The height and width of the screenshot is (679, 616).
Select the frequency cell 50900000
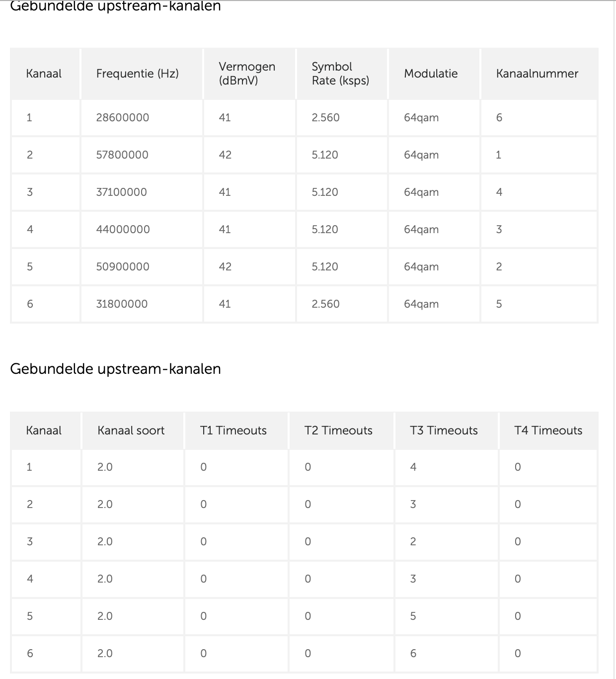pos(123,267)
